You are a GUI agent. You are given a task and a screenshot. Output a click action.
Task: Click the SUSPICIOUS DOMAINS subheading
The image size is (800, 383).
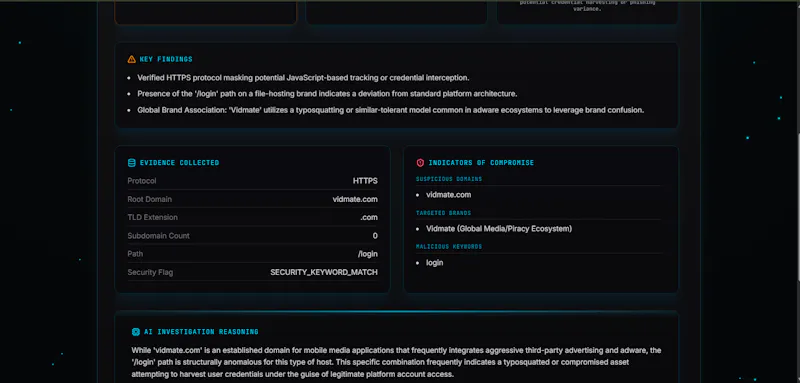449,179
